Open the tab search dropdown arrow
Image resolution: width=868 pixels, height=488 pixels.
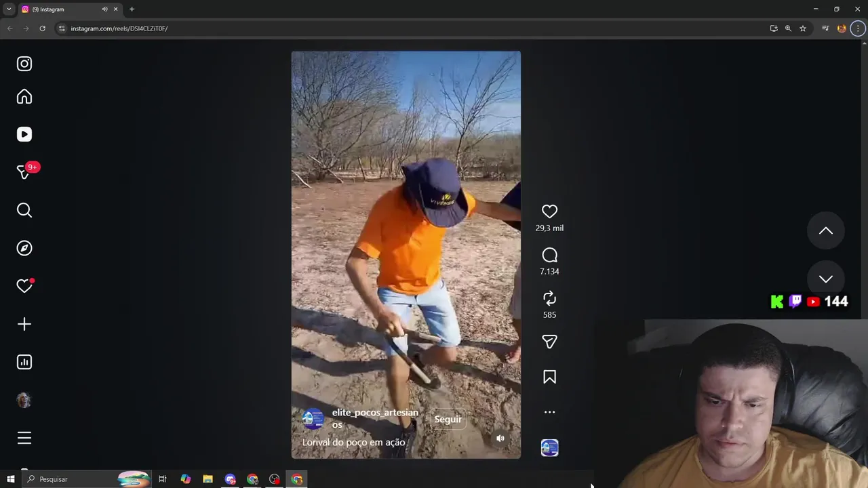click(9, 9)
